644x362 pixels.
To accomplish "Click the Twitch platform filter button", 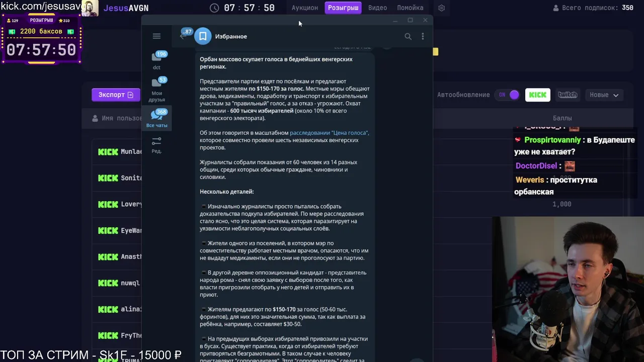I will pyautogui.click(x=568, y=95).
